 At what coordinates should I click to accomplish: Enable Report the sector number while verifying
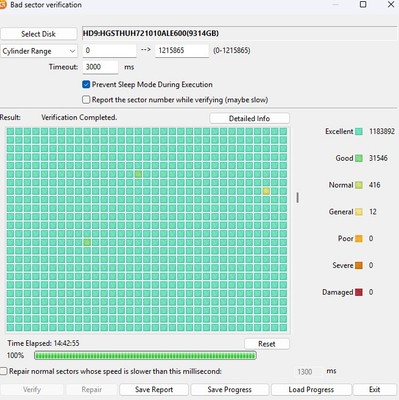[x=86, y=100]
